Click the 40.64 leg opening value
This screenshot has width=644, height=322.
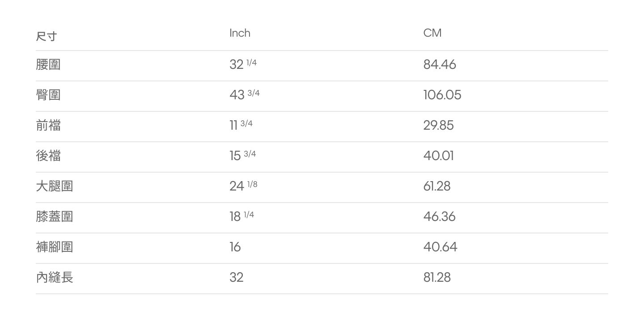[441, 247]
